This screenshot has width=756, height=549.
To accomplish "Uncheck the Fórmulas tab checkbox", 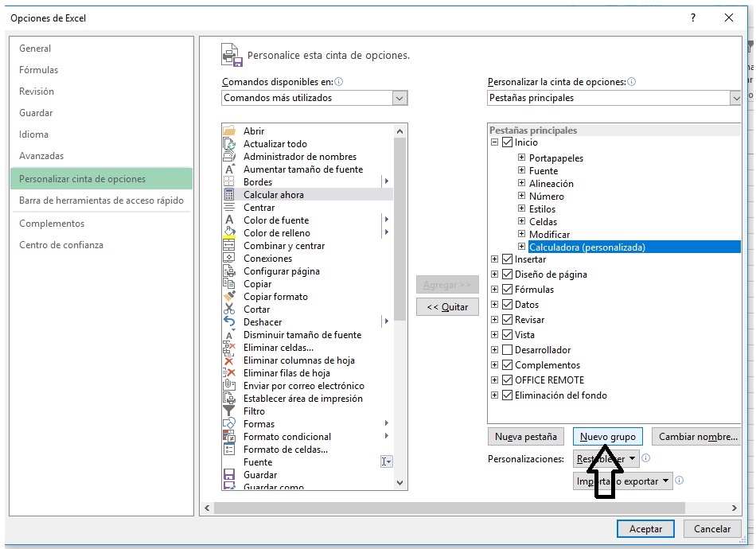I will click(x=507, y=290).
